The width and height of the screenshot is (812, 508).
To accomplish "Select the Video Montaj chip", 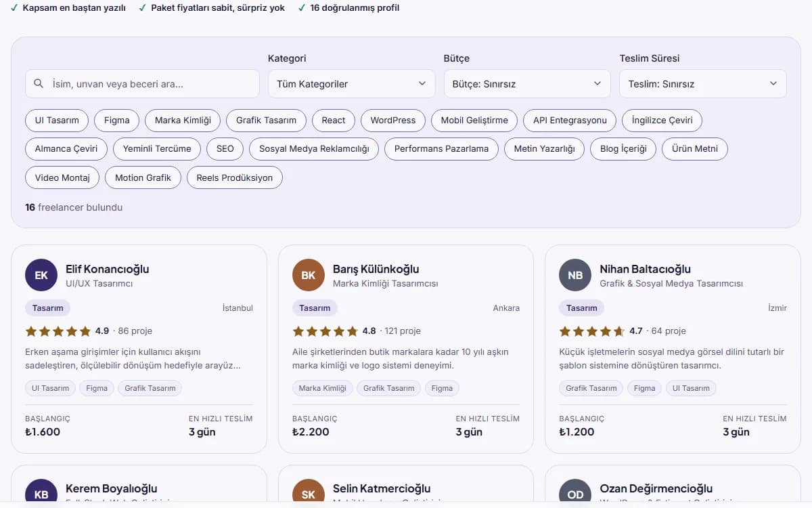I will pos(62,177).
